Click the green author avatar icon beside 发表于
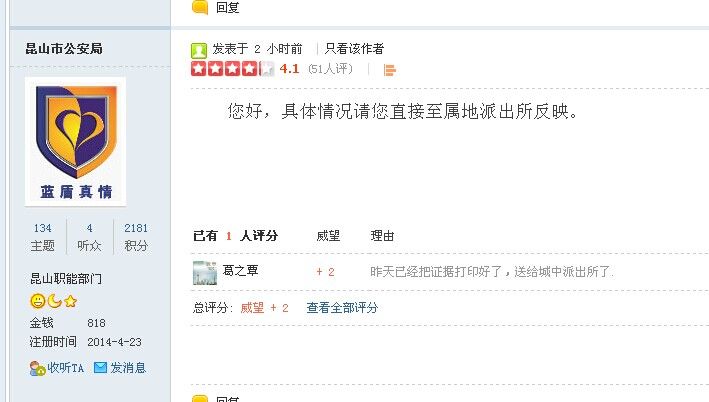Image resolution: width=709 pixels, height=402 pixels. (x=199, y=50)
